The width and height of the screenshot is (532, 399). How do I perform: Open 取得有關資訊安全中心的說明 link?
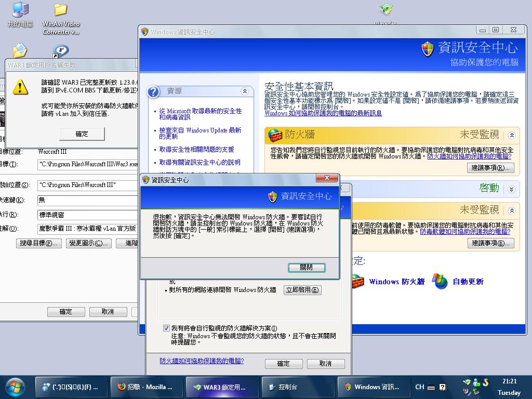(x=199, y=162)
